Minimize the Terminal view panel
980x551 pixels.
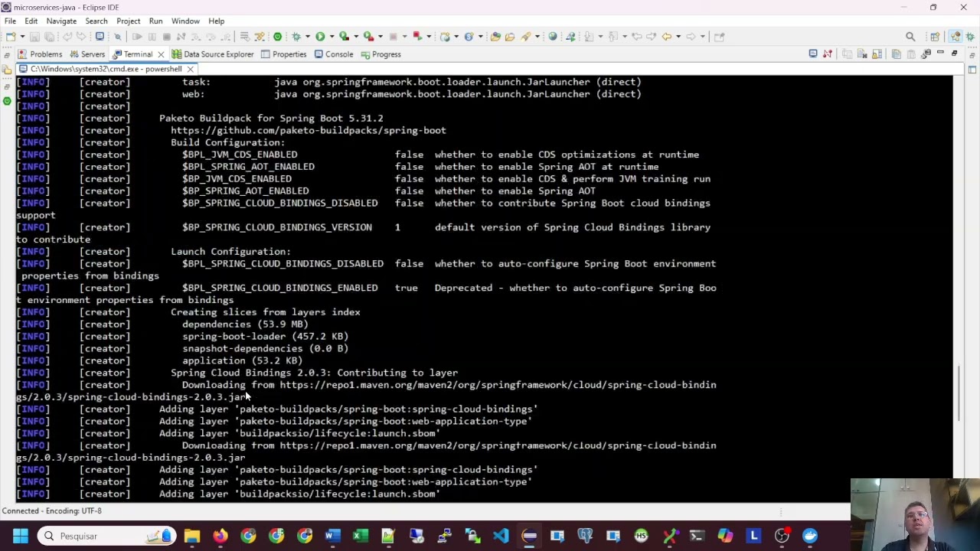(x=940, y=54)
